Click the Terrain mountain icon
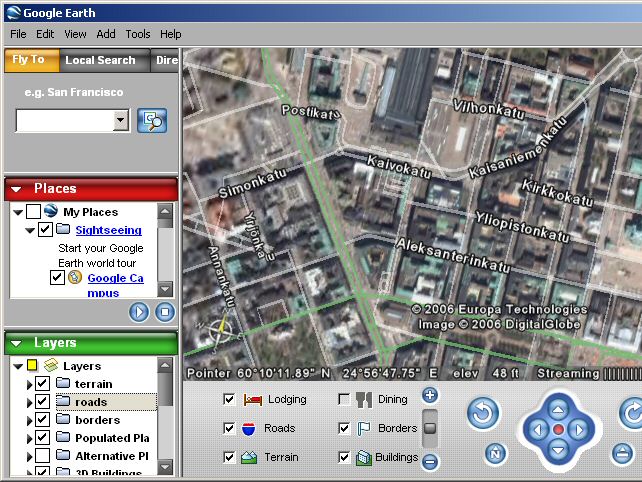Image resolution: width=642 pixels, height=482 pixels. click(x=249, y=457)
